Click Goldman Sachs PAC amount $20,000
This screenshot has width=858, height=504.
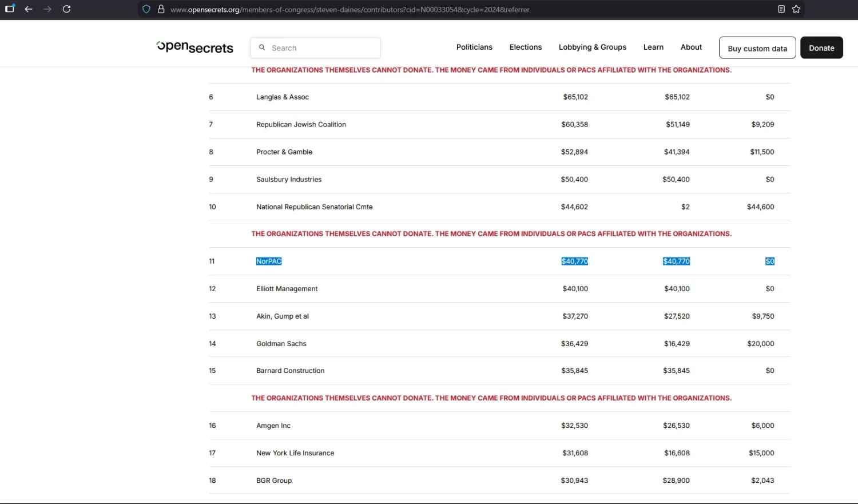(761, 344)
